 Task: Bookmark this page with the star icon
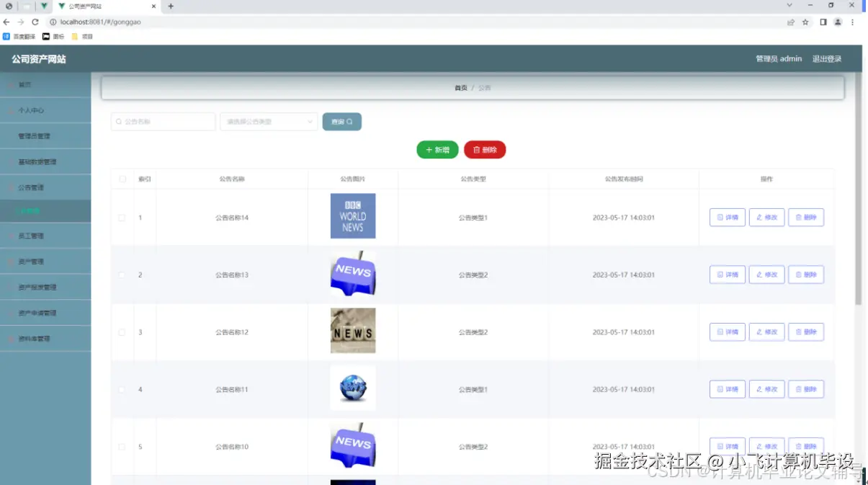(805, 22)
